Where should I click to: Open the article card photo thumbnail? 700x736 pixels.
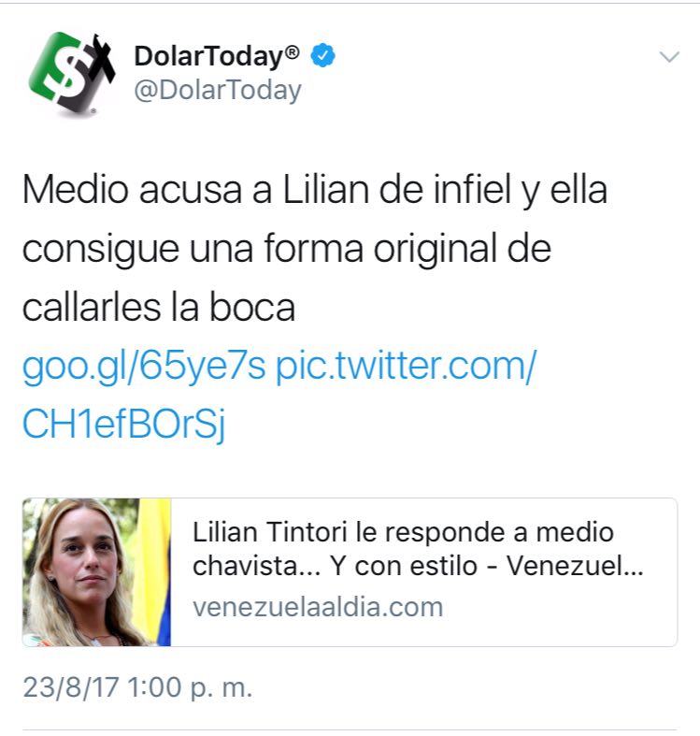tap(96, 572)
